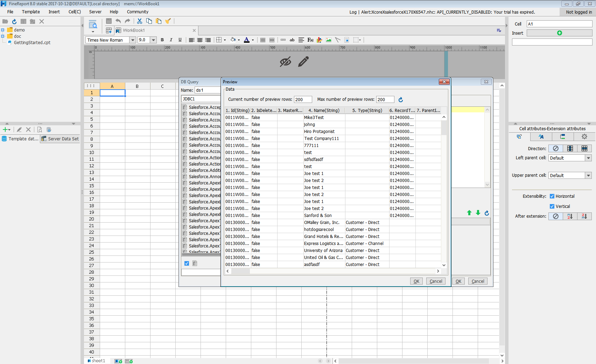Toggle the checkbox below the Salesforce table list

(187, 264)
